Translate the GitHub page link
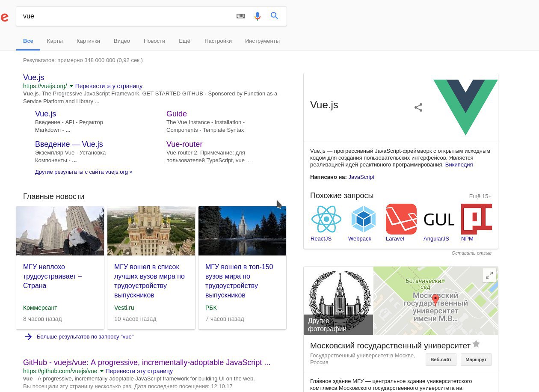Screen dimensions: 539x392 coord(139,371)
